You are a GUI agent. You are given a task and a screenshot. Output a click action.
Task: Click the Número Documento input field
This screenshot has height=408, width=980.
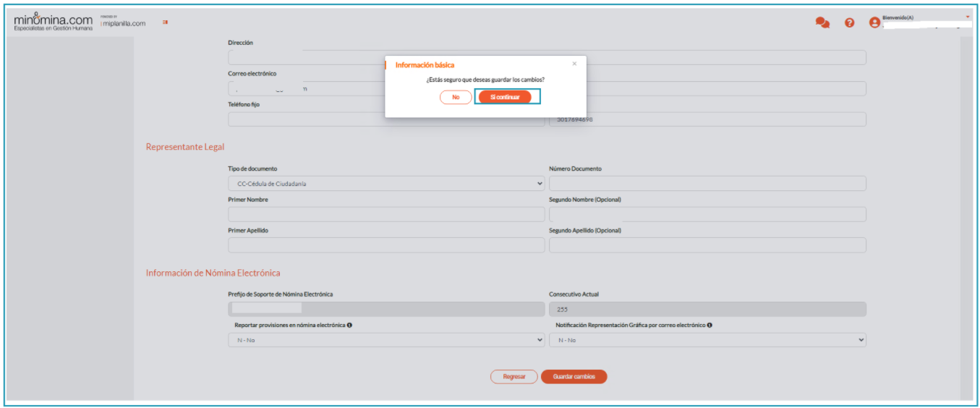[707, 184]
